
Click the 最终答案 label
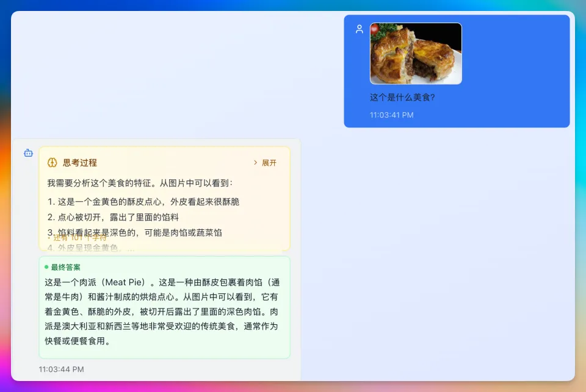tap(66, 267)
